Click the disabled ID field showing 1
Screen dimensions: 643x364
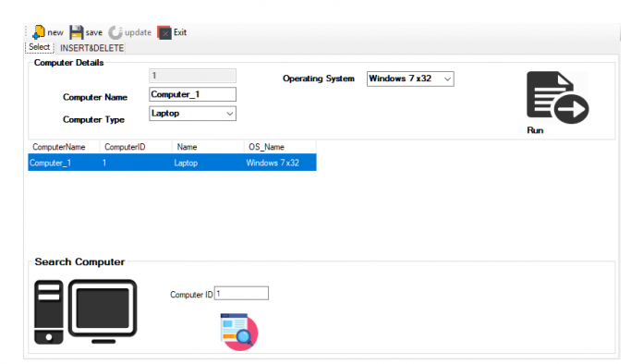point(192,76)
